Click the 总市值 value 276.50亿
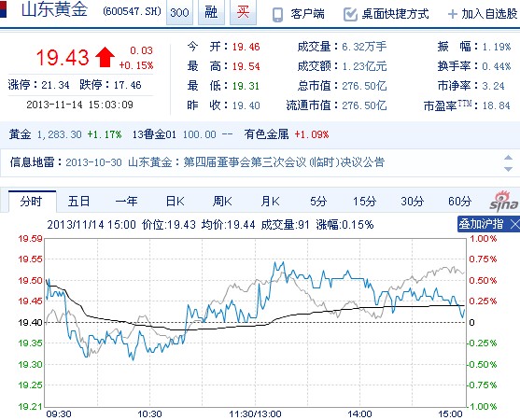Viewport: 520px width, 420px height. (x=364, y=86)
